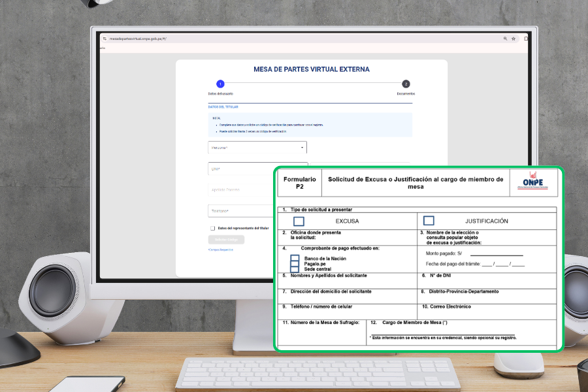Check the JUSTIFICACIÓN box
The width and height of the screenshot is (588, 392).
pos(429,221)
